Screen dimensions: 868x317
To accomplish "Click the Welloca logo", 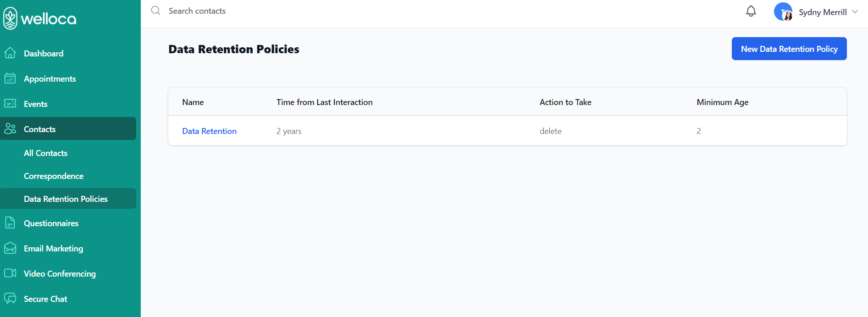I will tap(40, 18).
